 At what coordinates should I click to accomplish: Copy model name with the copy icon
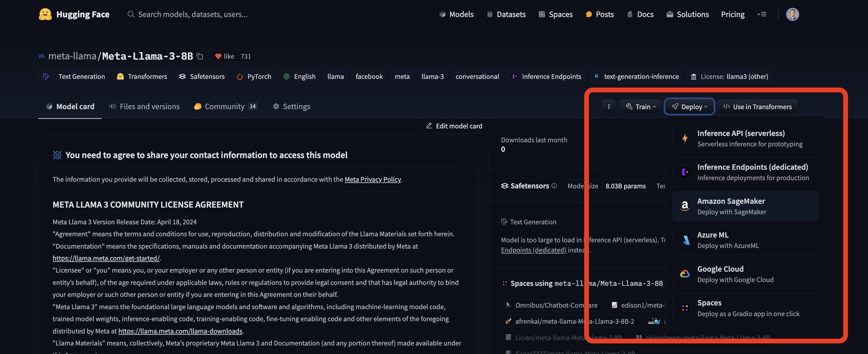pyautogui.click(x=200, y=56)
